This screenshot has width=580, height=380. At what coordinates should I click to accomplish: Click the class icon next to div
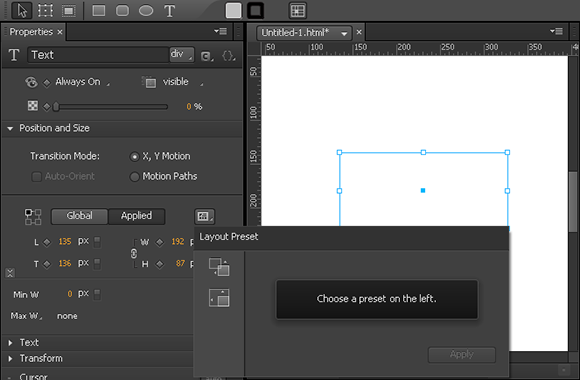click(206, 56)
